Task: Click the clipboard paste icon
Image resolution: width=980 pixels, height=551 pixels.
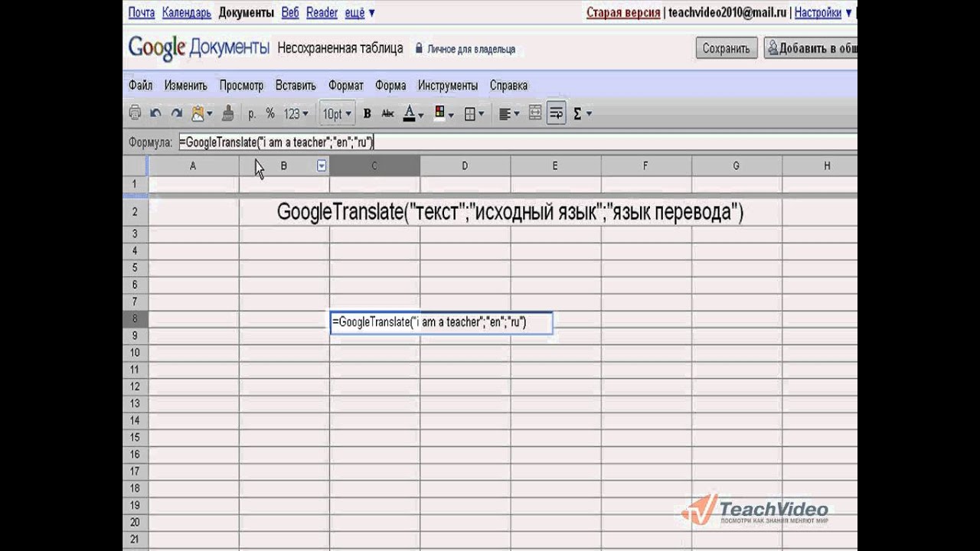Action: [x=201, y=113]
